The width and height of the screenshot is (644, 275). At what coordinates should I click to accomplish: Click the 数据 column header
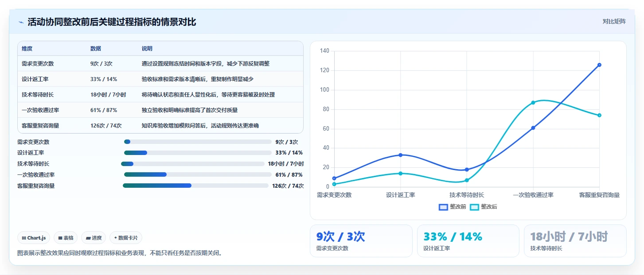click(96, 49)
